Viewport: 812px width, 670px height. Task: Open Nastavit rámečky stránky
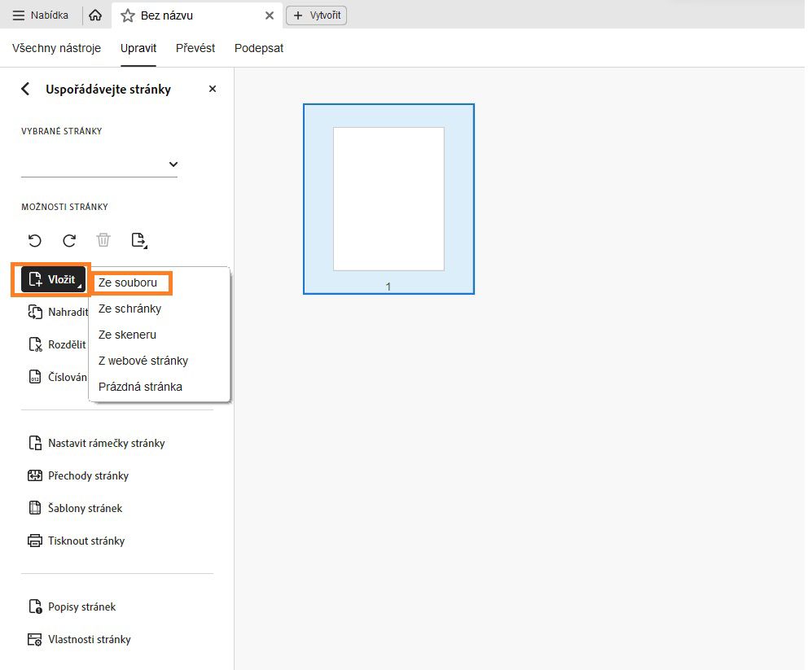point(96,443)
